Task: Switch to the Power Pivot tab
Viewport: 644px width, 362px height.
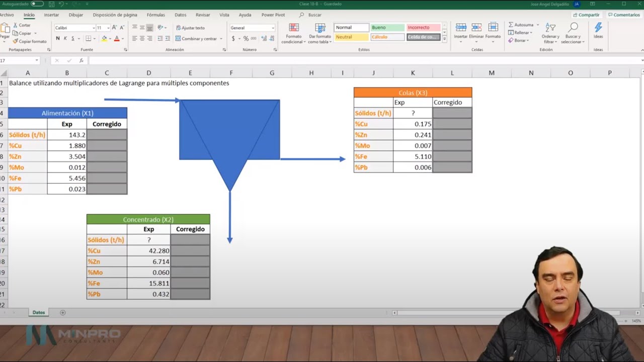Action: [273, 15]
